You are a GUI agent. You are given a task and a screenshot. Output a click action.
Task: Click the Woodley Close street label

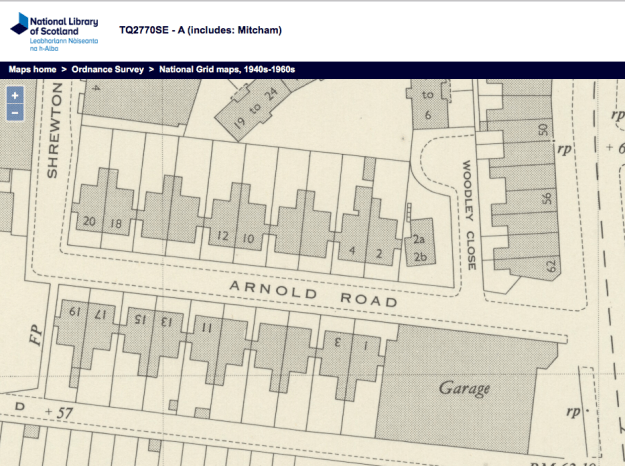pos(467,215)
